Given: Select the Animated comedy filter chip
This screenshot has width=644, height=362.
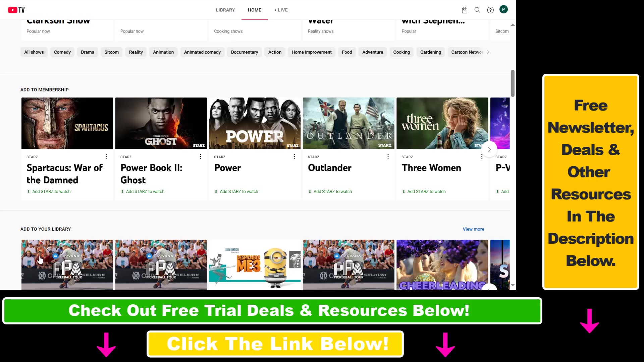Looking at the screenshot, I should [x=202, y=52].
